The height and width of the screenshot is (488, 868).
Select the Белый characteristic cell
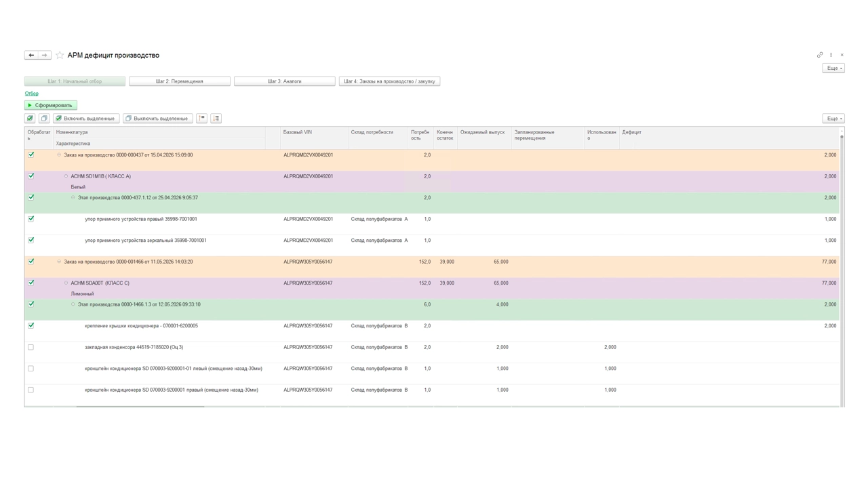point(78,187)
